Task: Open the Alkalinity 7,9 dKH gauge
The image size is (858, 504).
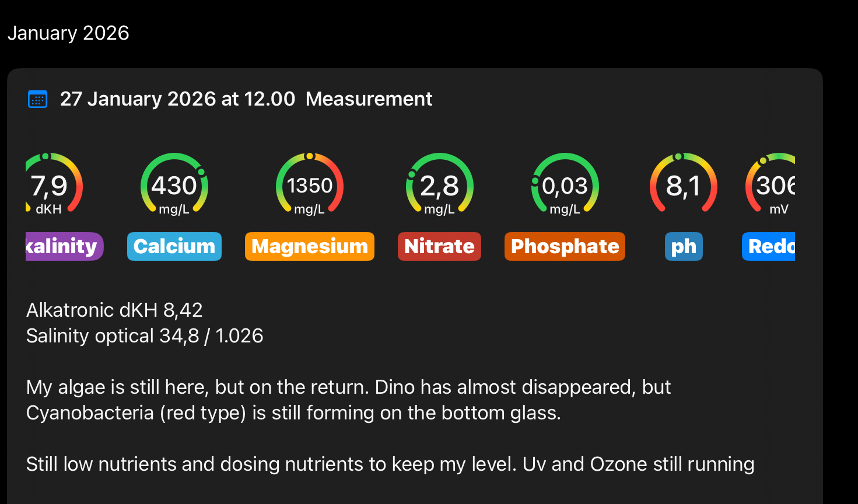Action: 51,185
